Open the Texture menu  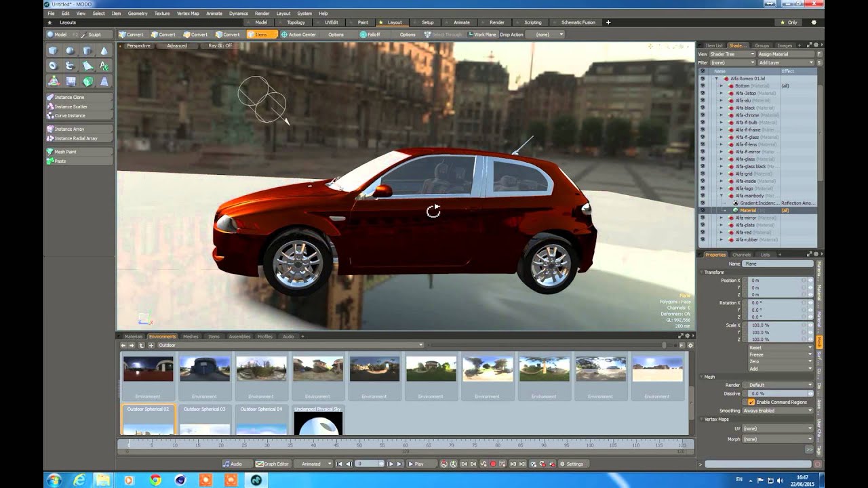pos(162,14)
